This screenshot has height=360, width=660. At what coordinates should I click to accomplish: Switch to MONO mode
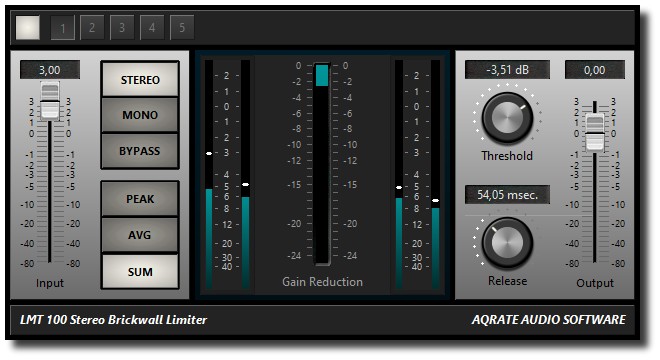click(140, 115)
